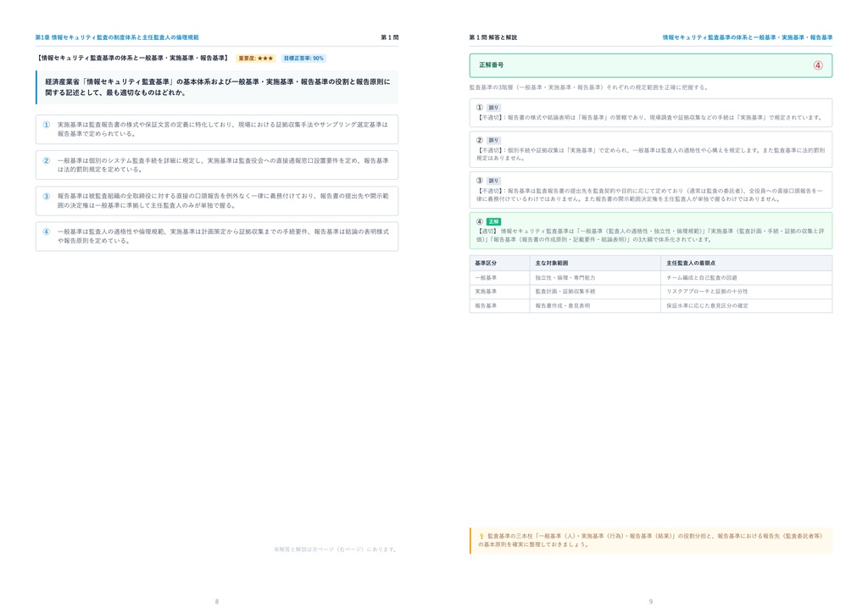Click the bracketed topic title 【情報セキュリティ監査基準の体系と…】
Viewport: 868px width, 614px height.
pos(133,59)
